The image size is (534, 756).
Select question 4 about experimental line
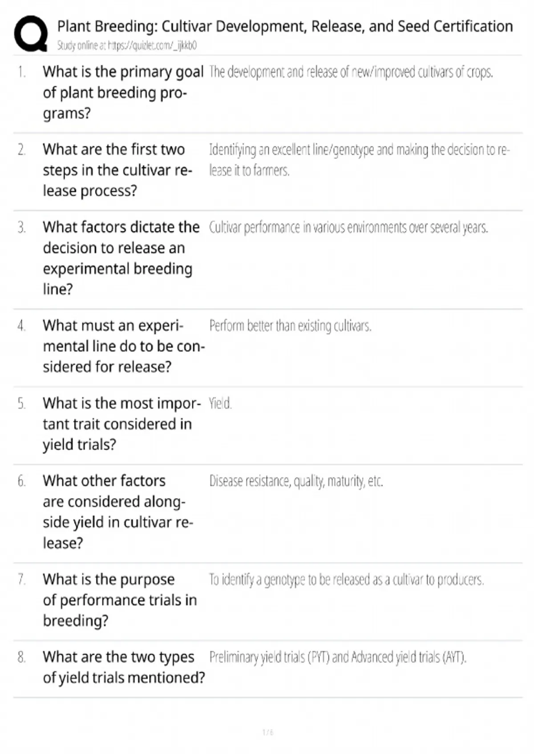point(123,346)
